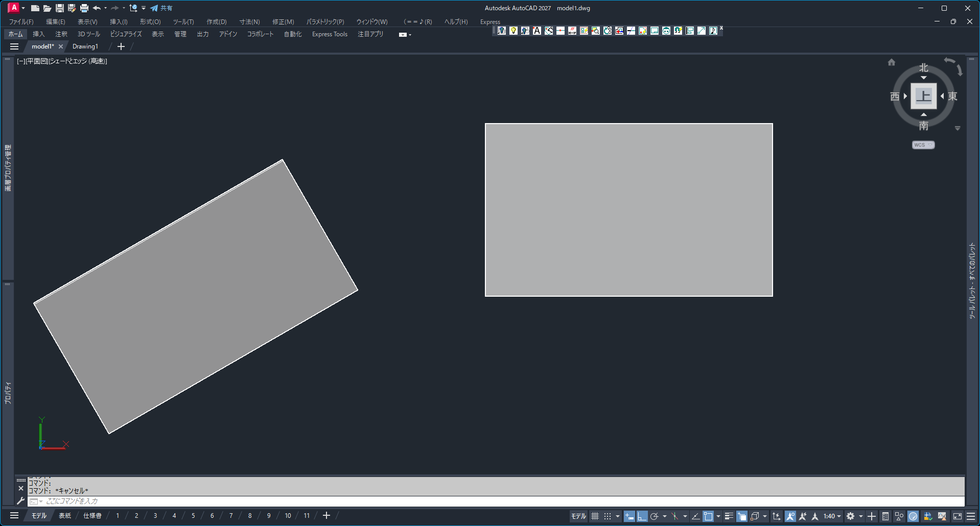
Task: Open the workspace settings gear icon
Action: [x=850, y=516]
